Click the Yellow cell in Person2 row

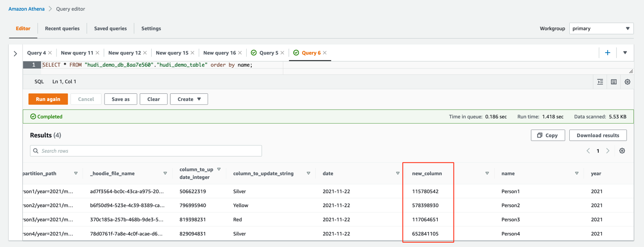[241, 205]
